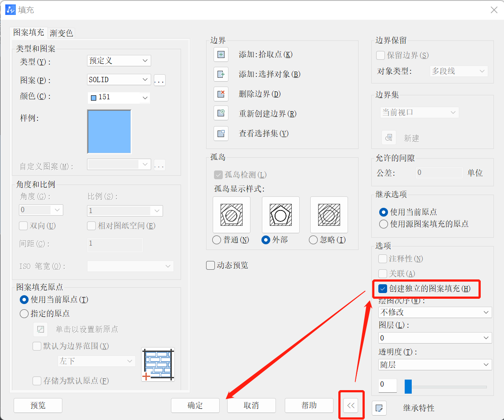Click the 间距 spacing input field

tap(115, 245)
